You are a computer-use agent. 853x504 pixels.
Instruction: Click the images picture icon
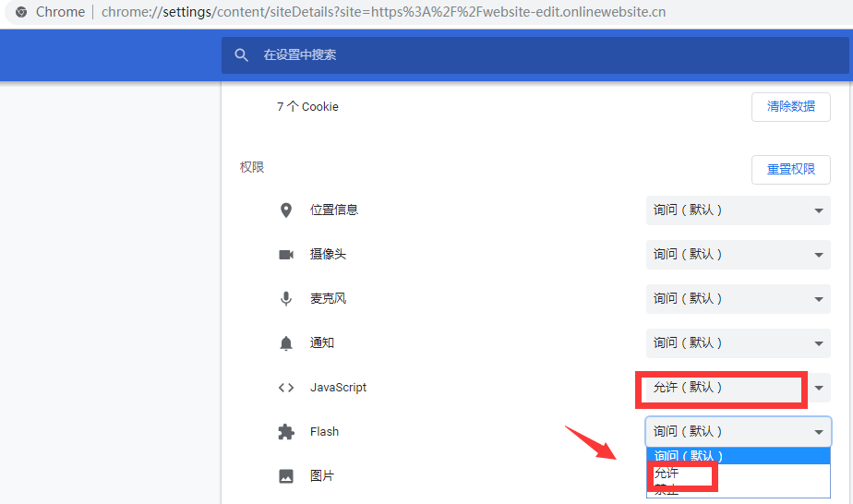(x=286, y=476)
